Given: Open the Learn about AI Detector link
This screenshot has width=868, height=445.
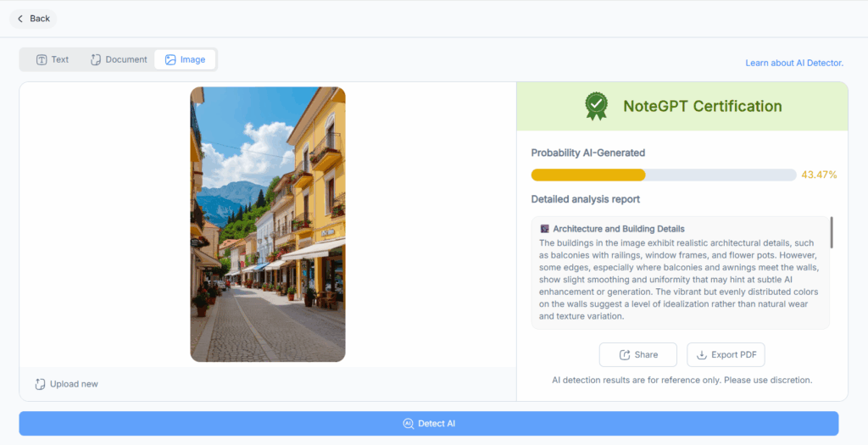Looking at the screenshot, I should click(x=794, y=63).
